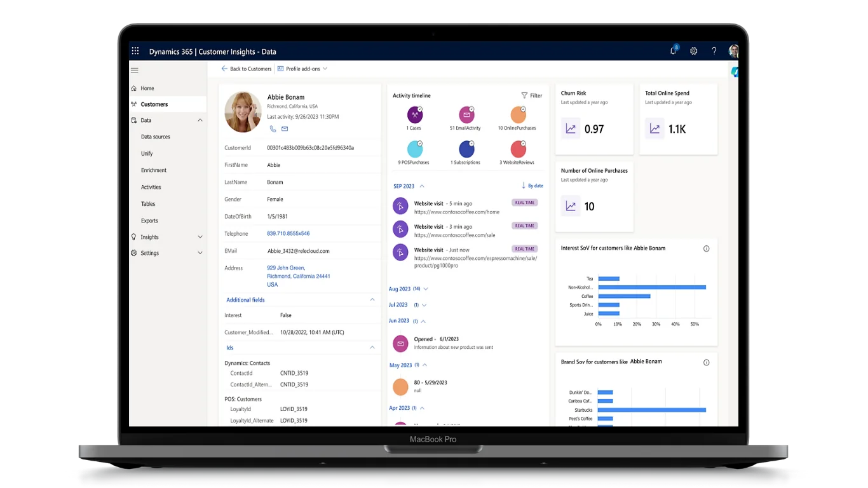Open the 929 John Green address link
The image size is (868, 488).
(299, 276)
